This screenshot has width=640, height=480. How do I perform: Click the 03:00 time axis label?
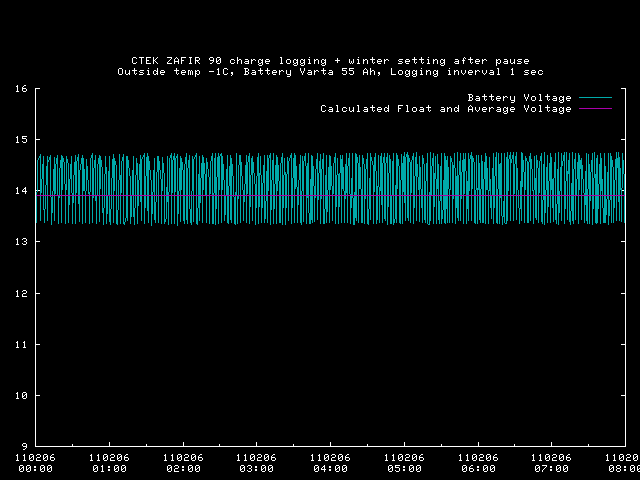click(256, 468)
